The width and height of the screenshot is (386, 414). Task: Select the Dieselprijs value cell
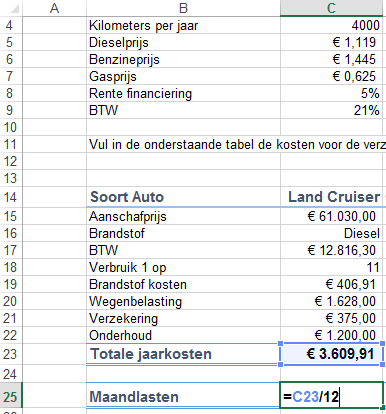tap(331, 42)
